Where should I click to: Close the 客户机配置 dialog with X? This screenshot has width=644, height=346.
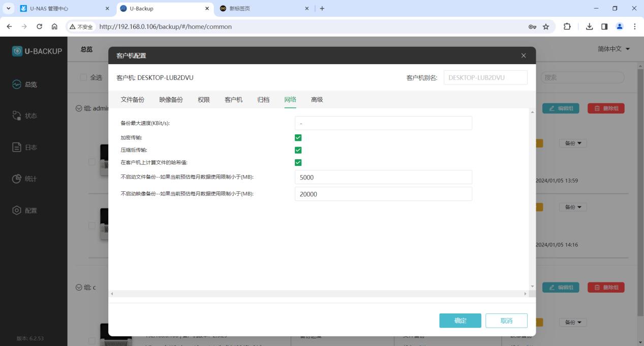point(524,55)
